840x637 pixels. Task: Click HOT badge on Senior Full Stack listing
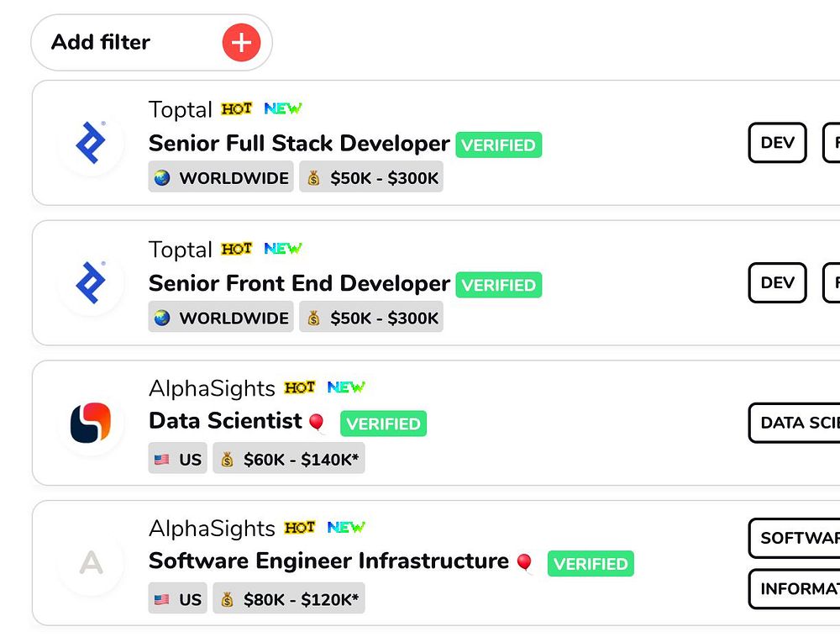tap(237, 109)
